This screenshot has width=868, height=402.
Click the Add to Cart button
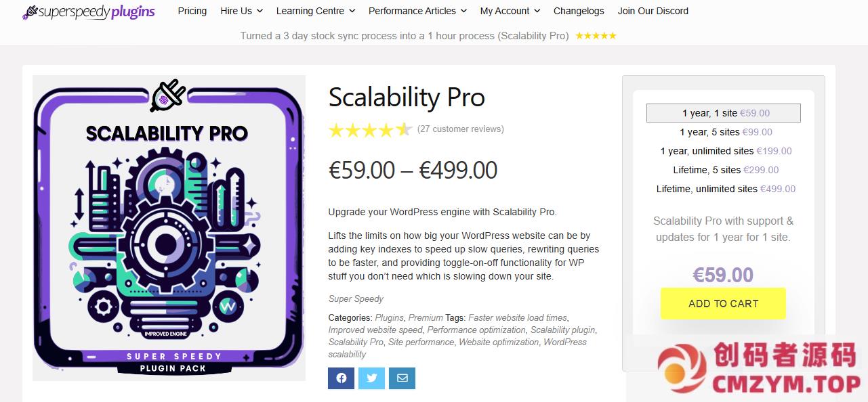coord(723,303)
